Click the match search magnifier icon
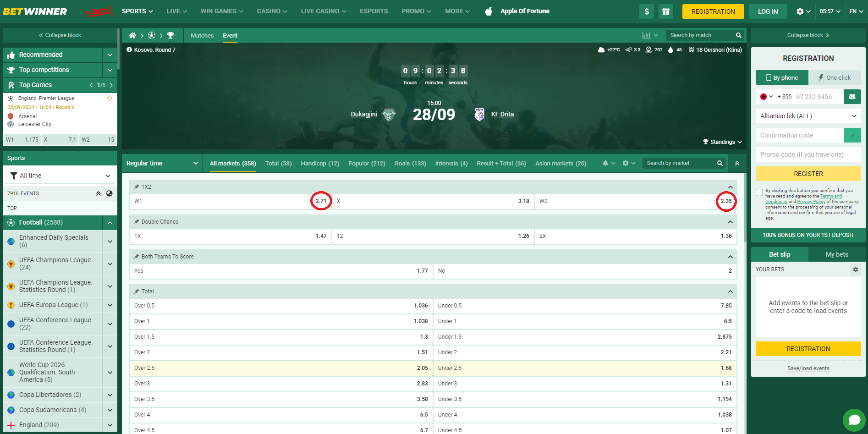Viewport: 868px width, 434px height. point(738,35)
